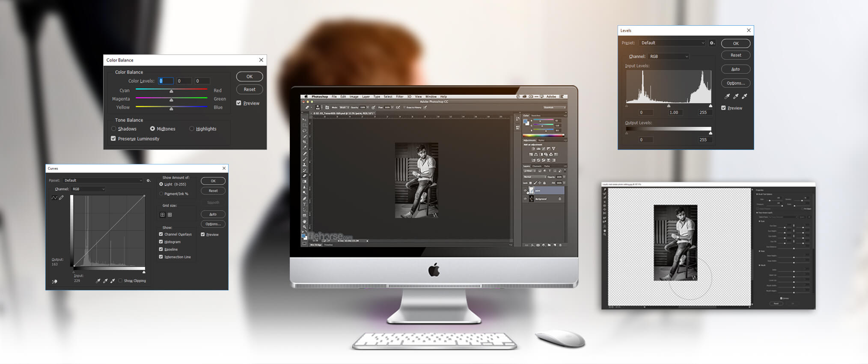Screen dimensions: 868x364
Task: Select the Shadows tone radio button
Action: [114, 128]
